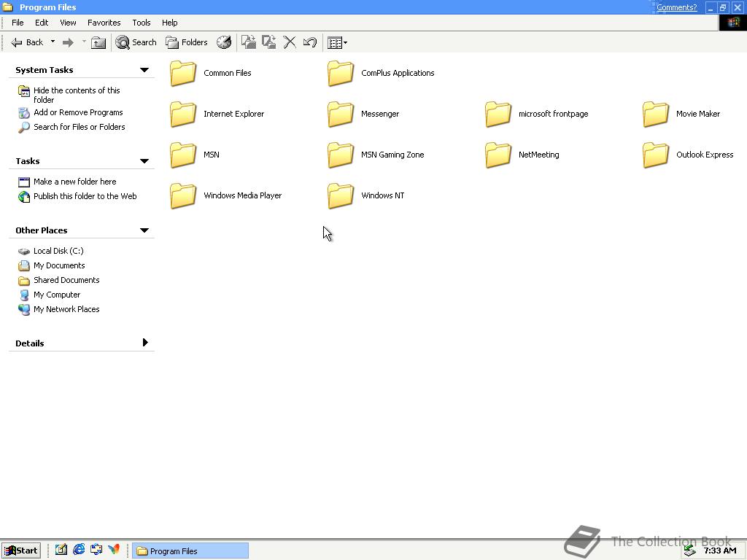Click Program Files taskbar button
The height and width of the screenshot is (560, 747).
(x=190, y=551)
